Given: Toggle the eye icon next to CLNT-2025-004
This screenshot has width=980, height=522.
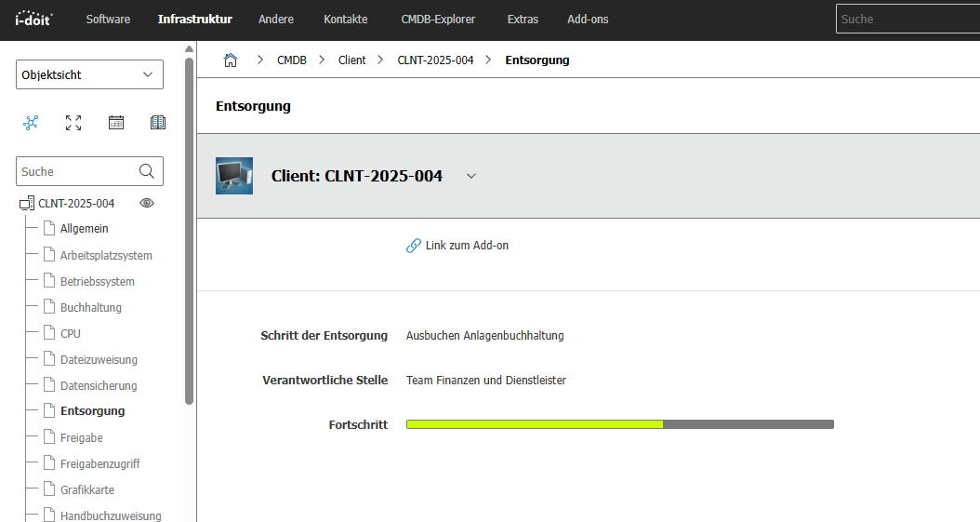Looking at the screenshot, I should click(147, 203).
